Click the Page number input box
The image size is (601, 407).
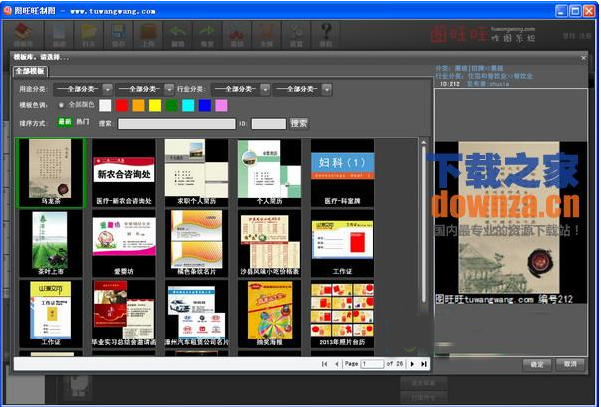372,364
